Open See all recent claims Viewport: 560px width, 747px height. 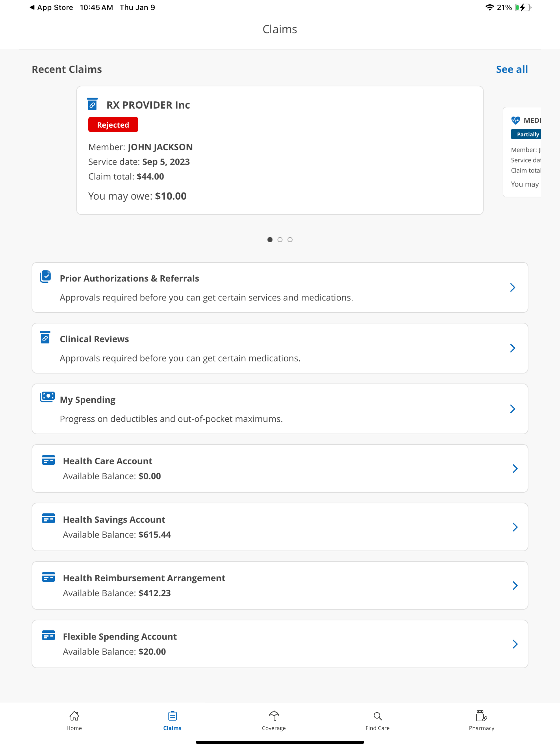pyautogui.click(x=512, y=69)
